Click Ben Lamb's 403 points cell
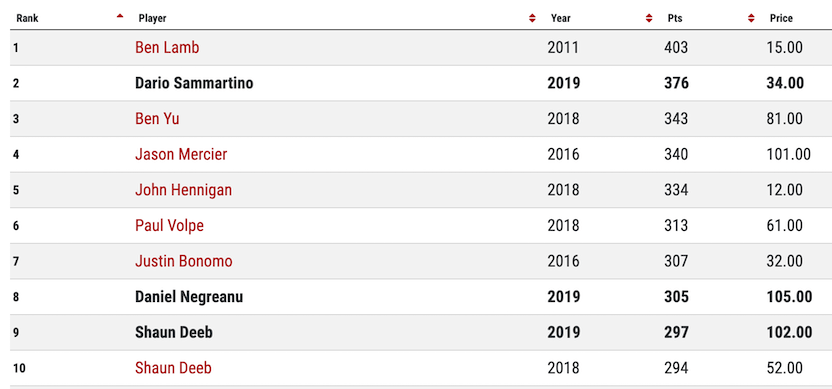Viewport: 832px width, 389px height. (675, 47)
